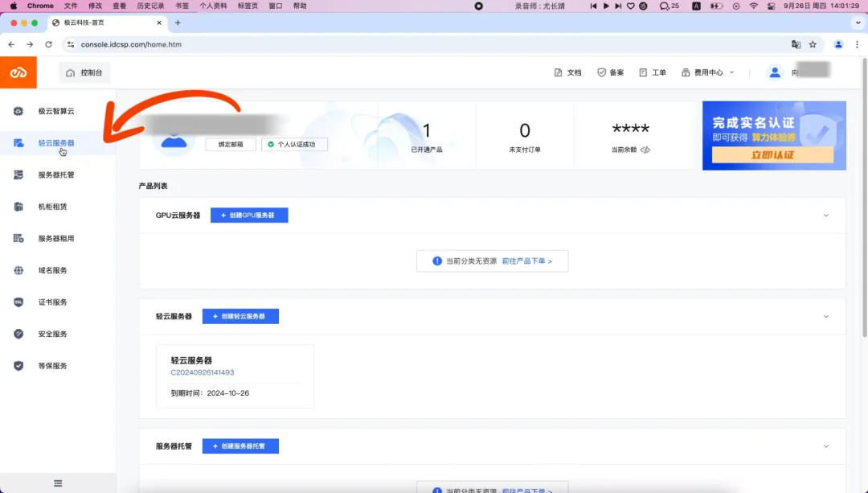Image resolution: width=868 pixels, height=493 pixels.
Task: Open the 工单 ticket link
Action: tap(653, 72)
